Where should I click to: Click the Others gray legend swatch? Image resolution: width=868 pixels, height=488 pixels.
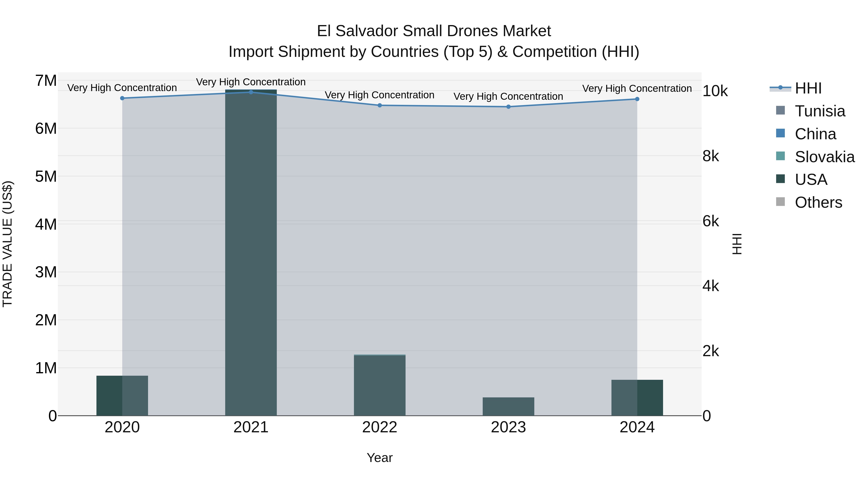click(x=780, y=202)
